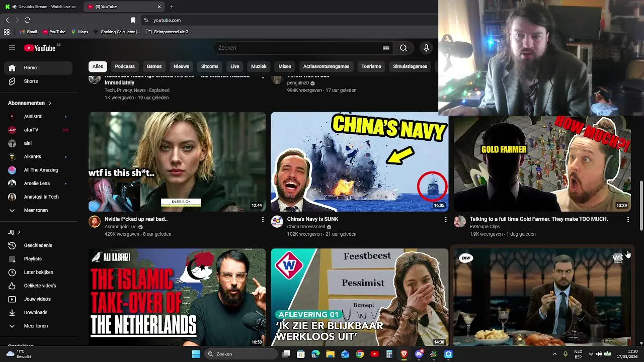Select the Nieuws filter chip
Screen dimensions: 644x362
181,66
